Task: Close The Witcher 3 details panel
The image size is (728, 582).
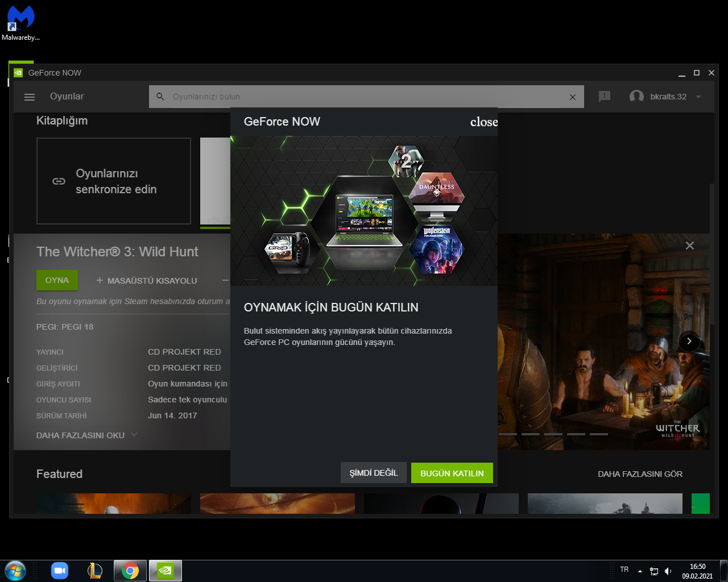Action: pos(690,246)
